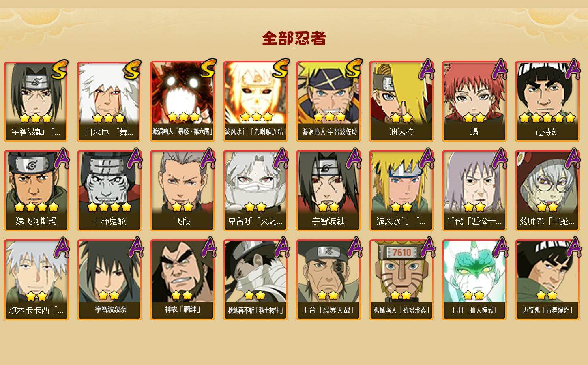Select the A-rank 宇智波鼬 card
588x365 pixels.
coord(328,191)
